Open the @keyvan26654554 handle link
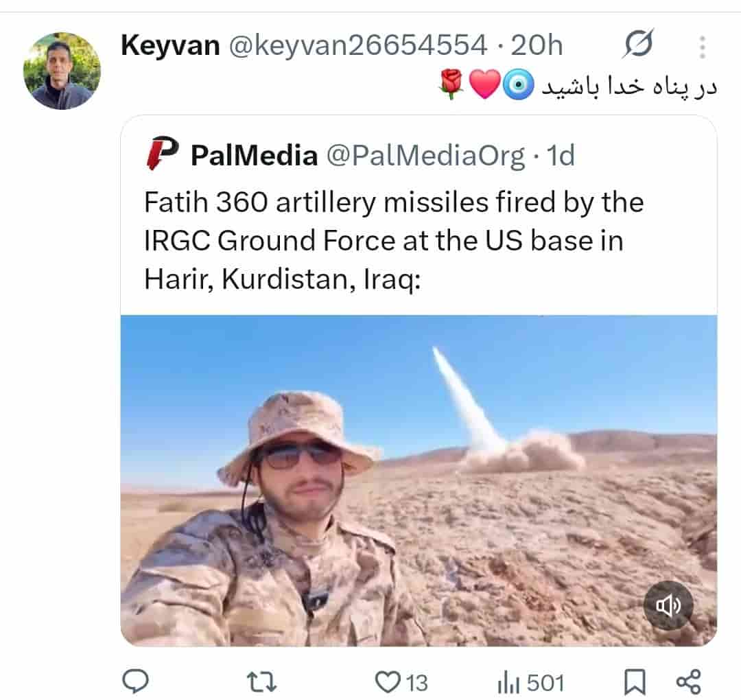741x700 pixels. coord(357,46)
